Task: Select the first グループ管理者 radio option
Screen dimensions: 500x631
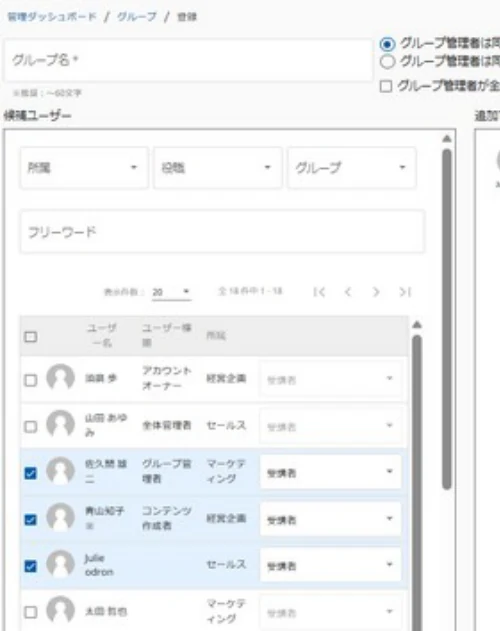Action: pos(387,44)
